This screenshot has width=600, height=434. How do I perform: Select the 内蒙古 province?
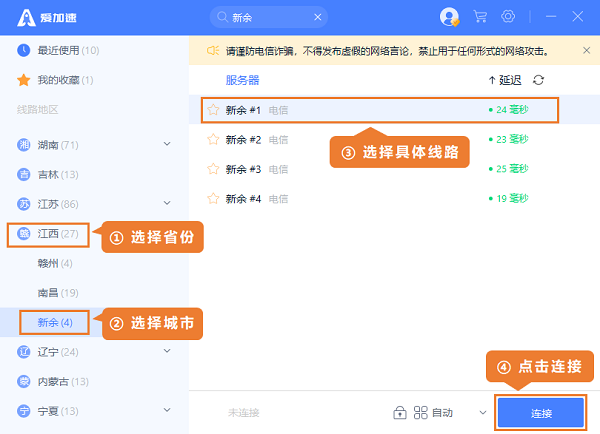click(63, 382)
